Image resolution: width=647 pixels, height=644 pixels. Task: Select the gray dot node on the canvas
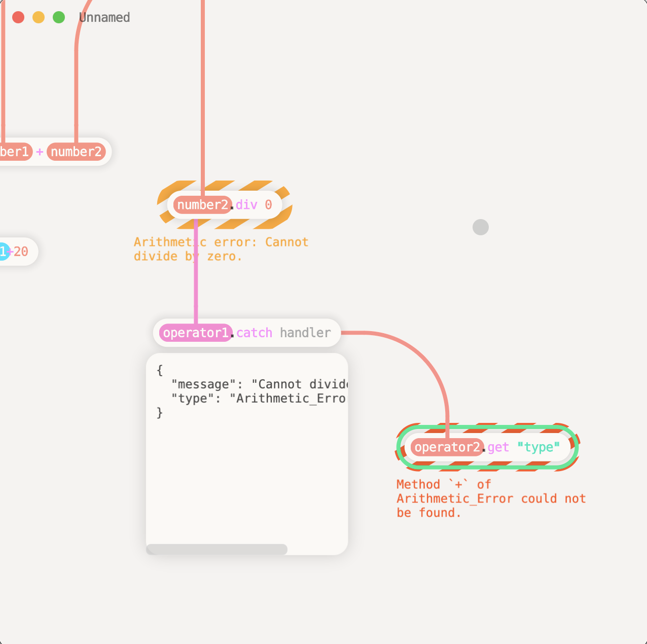pos(480,227)
